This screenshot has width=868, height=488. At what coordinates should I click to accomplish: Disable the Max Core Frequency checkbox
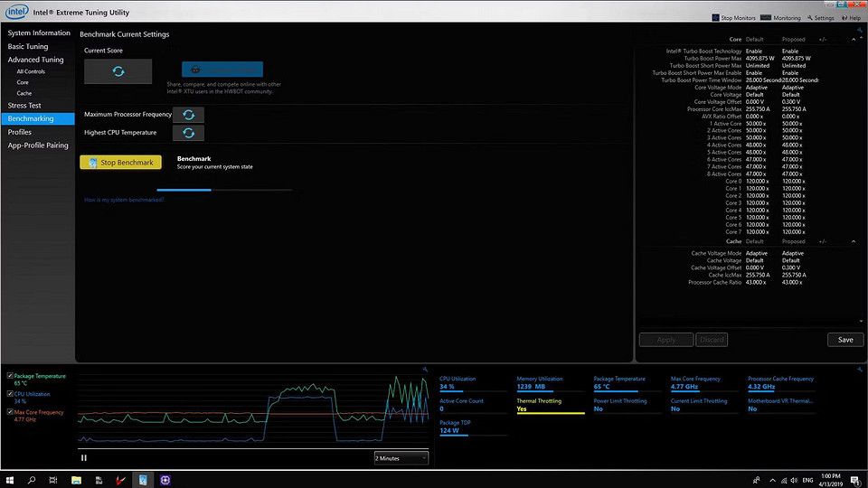pos(9,412)
